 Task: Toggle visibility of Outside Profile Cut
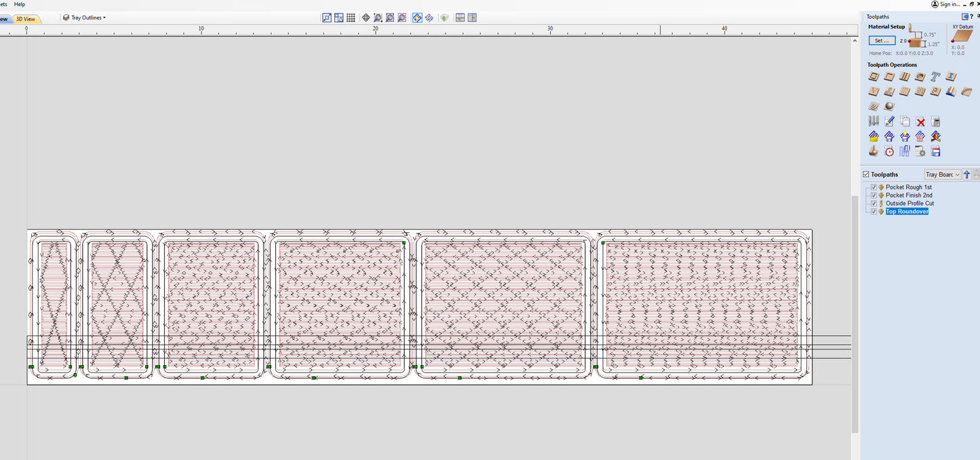coord(874,204)
